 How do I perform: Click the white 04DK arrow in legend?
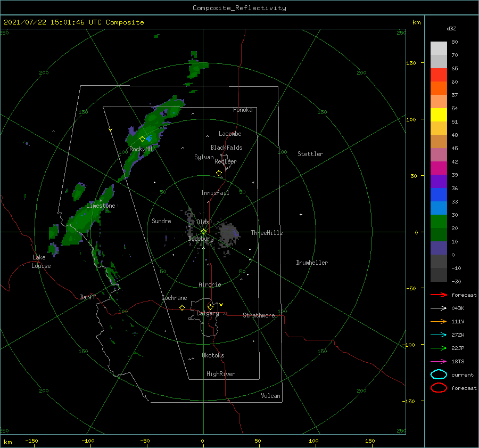[439, 308]
